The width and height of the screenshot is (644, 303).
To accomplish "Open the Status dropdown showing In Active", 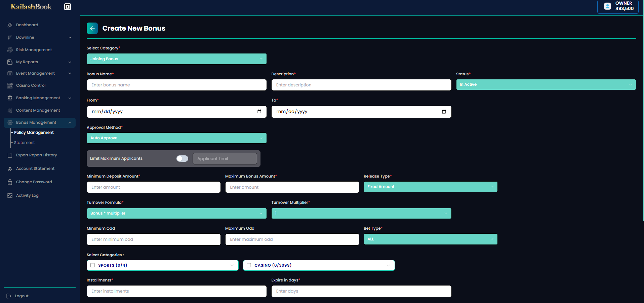I will point(546,84).
